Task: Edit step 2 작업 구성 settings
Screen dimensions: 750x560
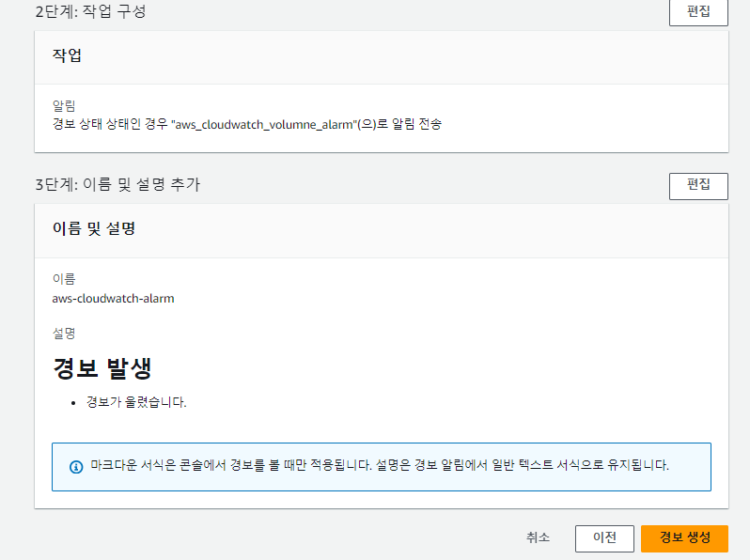Action: pos(697,13)
